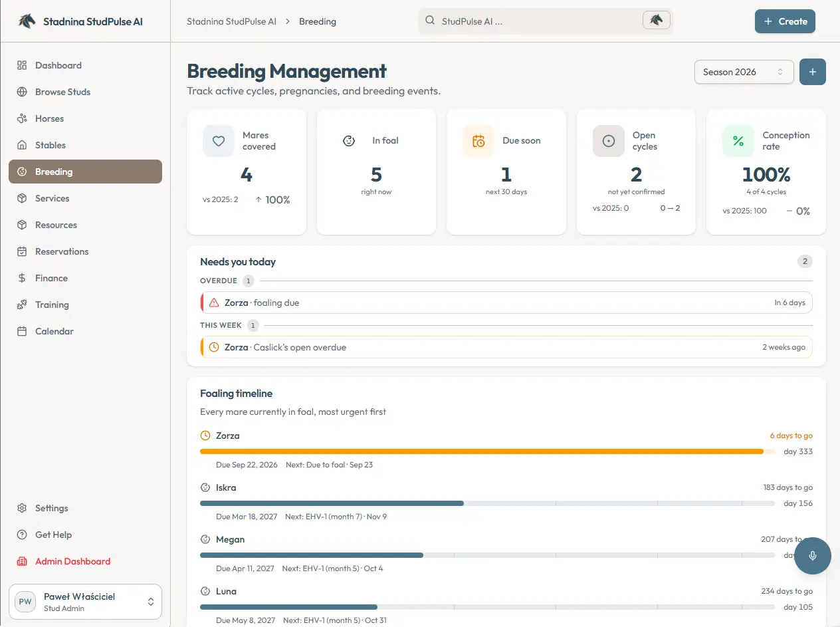Click the Megan name in foaling timeline
The width and height of the screenshot is (840, 627).
[230, 539]
